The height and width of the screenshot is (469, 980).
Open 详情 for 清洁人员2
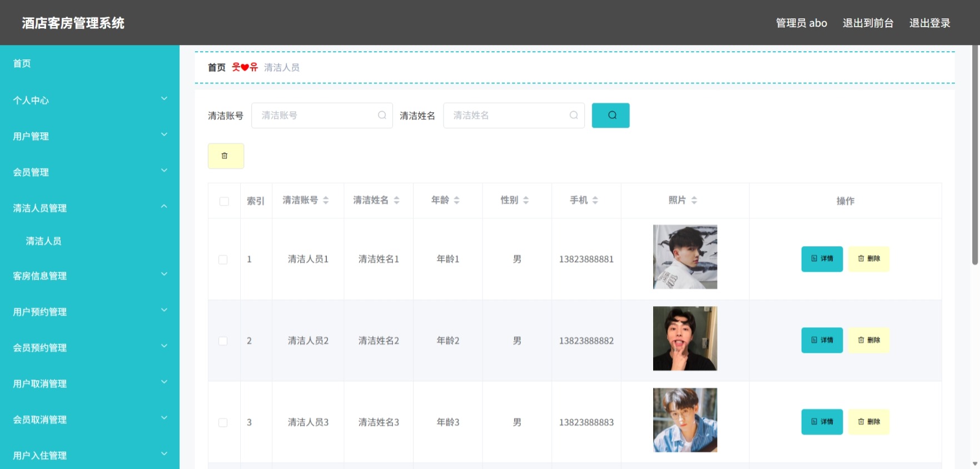(x=822, y=340)
